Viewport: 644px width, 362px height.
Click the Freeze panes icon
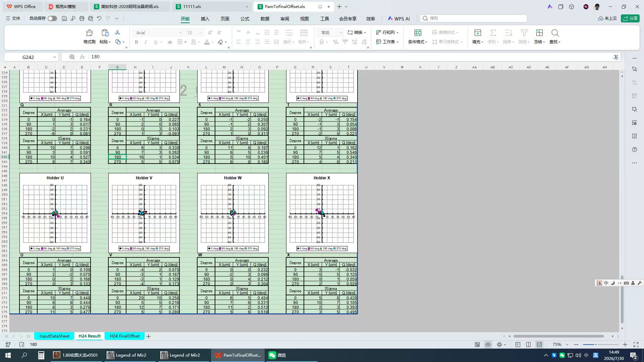pyautogui.click(x=539, y=33)
